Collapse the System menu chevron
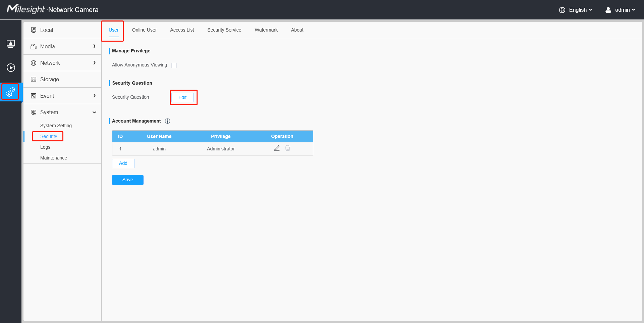The width and height of the screenshot is (644, 323). (94, 112)
